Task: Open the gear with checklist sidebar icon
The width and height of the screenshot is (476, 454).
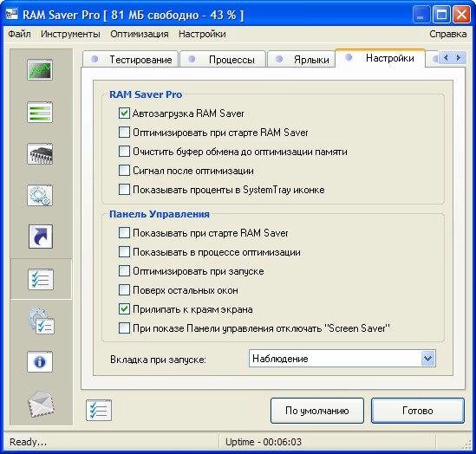Action: [42, 321]
